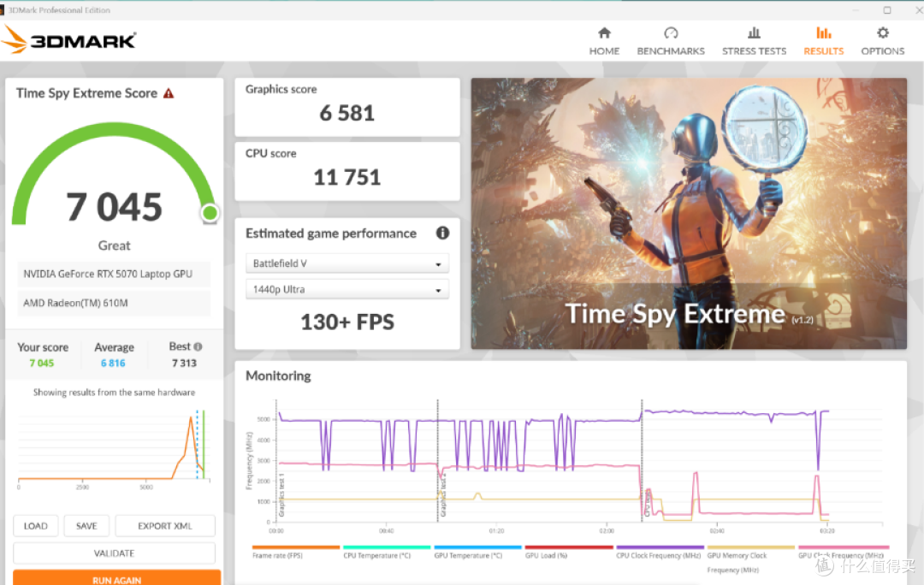The width and height of the screenshot is (924, 585).
Task: Toggle CPU Temperature legend entry
Action: coord(387,552)
